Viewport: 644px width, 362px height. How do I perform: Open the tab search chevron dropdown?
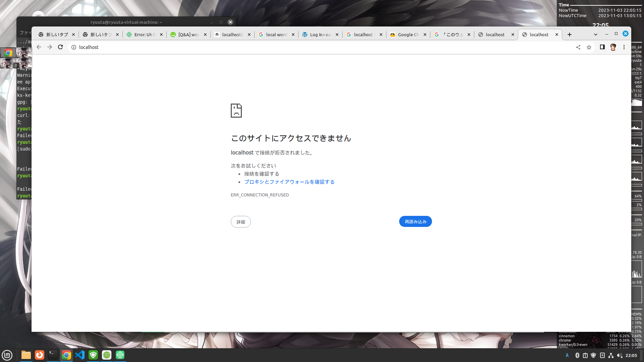click(596, 34)
